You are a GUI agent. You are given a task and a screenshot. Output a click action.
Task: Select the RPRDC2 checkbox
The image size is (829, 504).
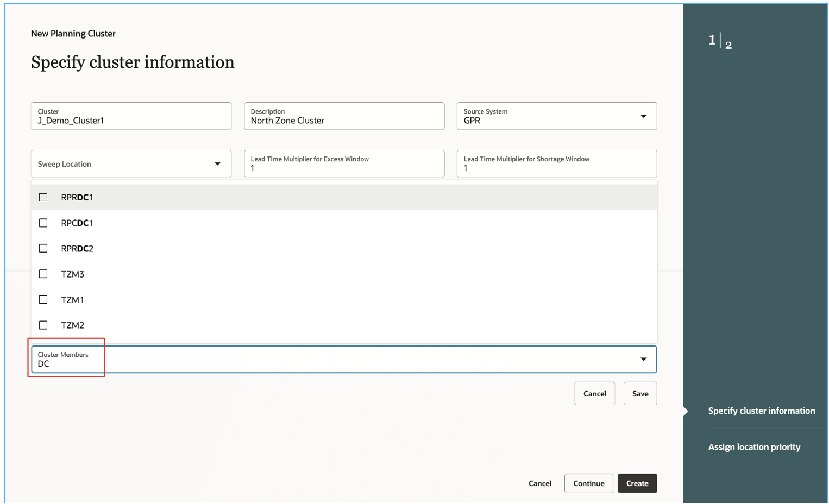coord(43,248)
